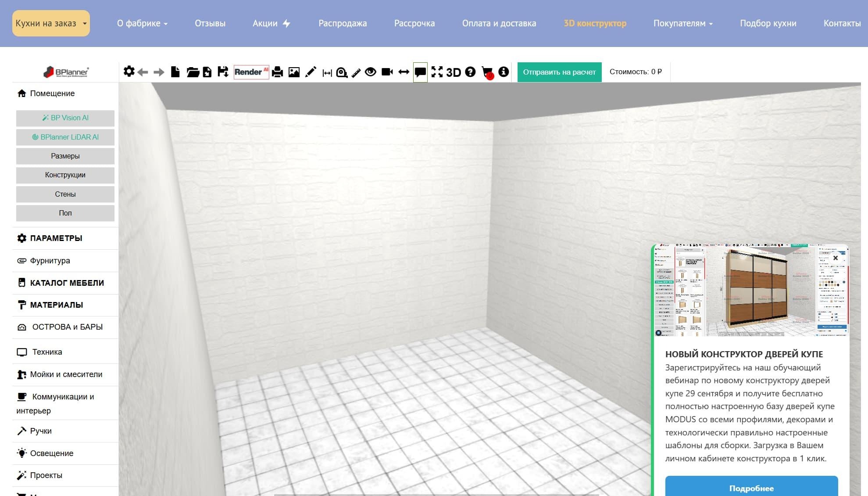
Task: Click the Render AI button
Action: (251, 72)
